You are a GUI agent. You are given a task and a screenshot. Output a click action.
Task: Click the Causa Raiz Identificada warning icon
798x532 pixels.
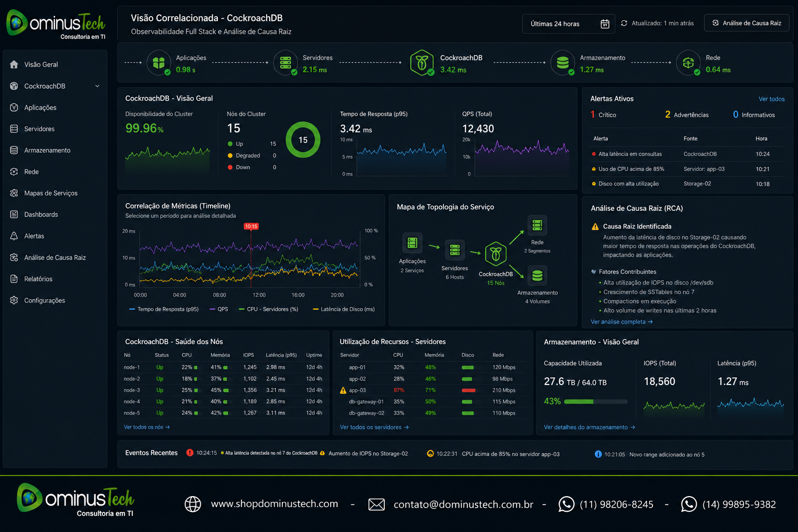point(595,227)
